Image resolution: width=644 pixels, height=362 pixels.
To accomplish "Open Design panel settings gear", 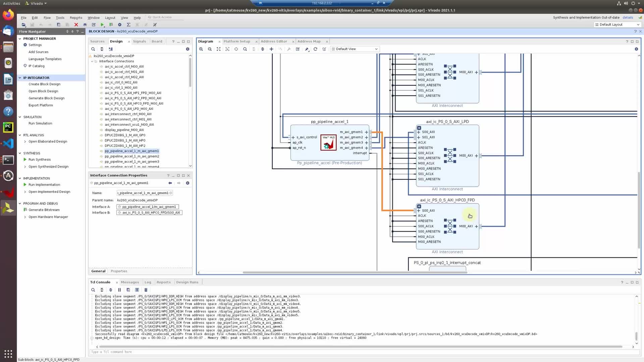I will 187,49.
